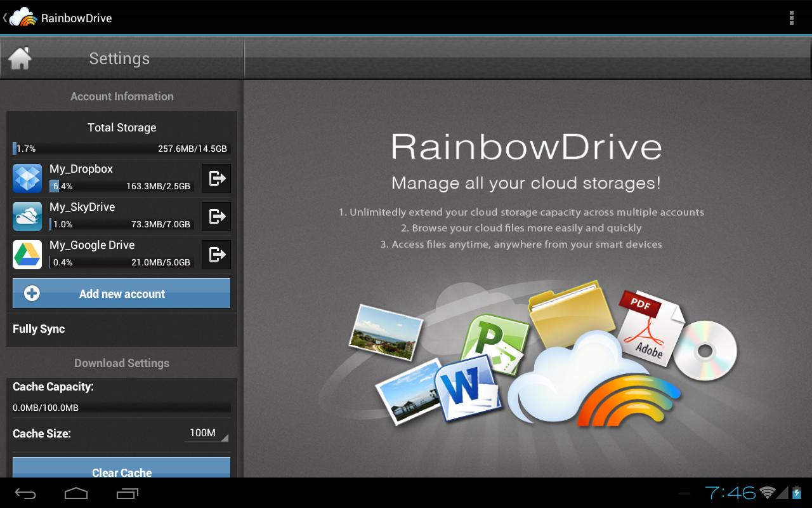Tap the My_Dropbox usage bar
Viewport: 812px width, 508px height.
[x=121, y=186]
